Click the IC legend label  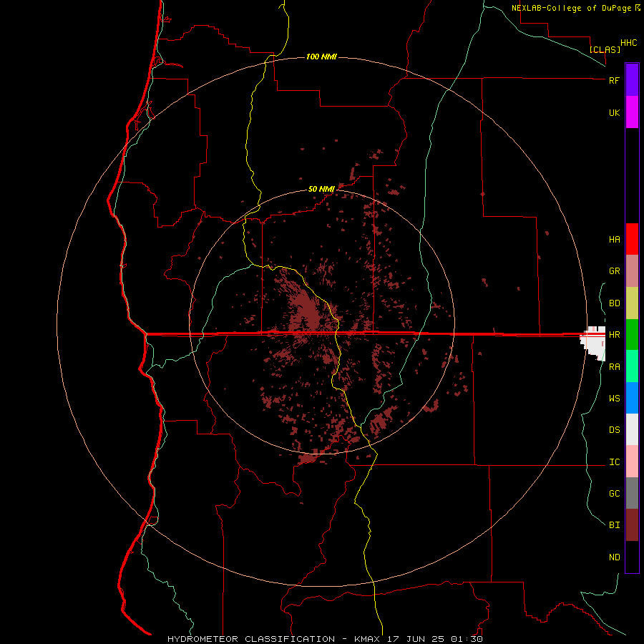pos(614,462)
